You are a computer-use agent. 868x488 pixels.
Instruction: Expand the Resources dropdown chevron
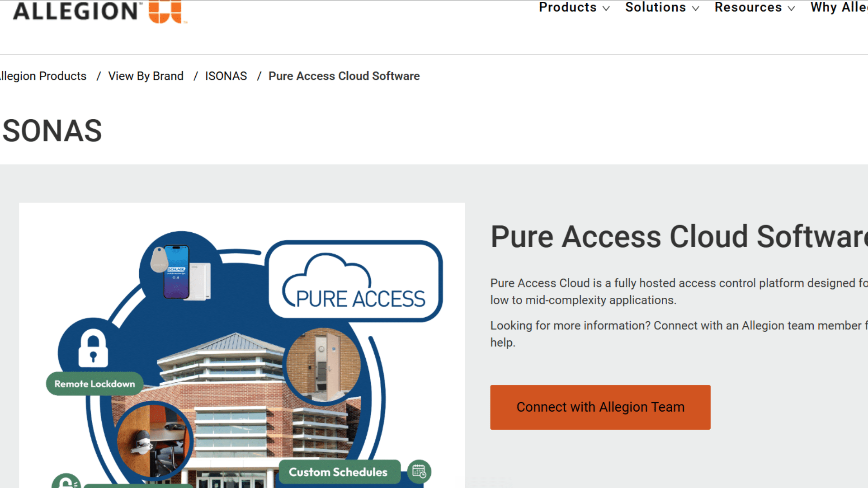coord(791,9)
